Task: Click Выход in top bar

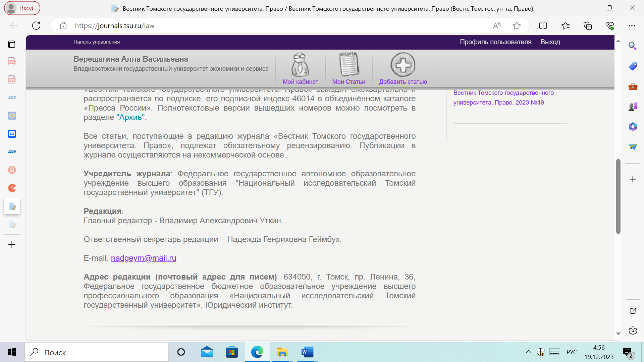Action: click(x=550, y=42)
